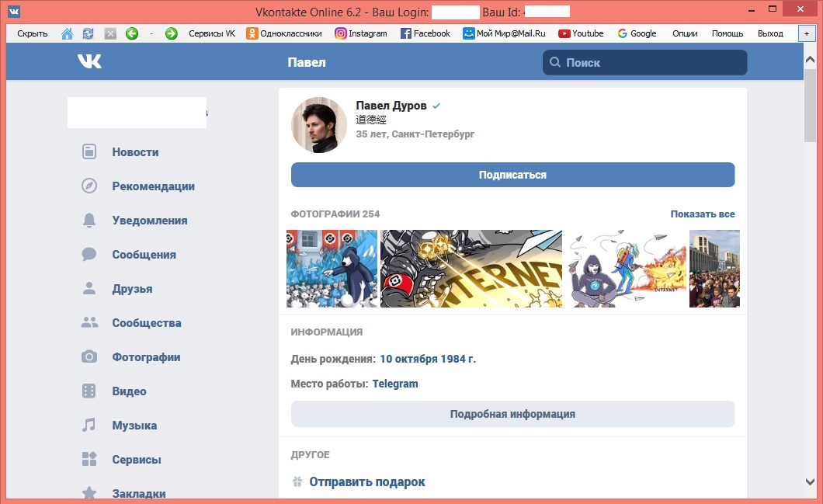This screenshot has height=504, width=823.
Task: Click the Видео film icon
Action: click(x=89, y=391)
